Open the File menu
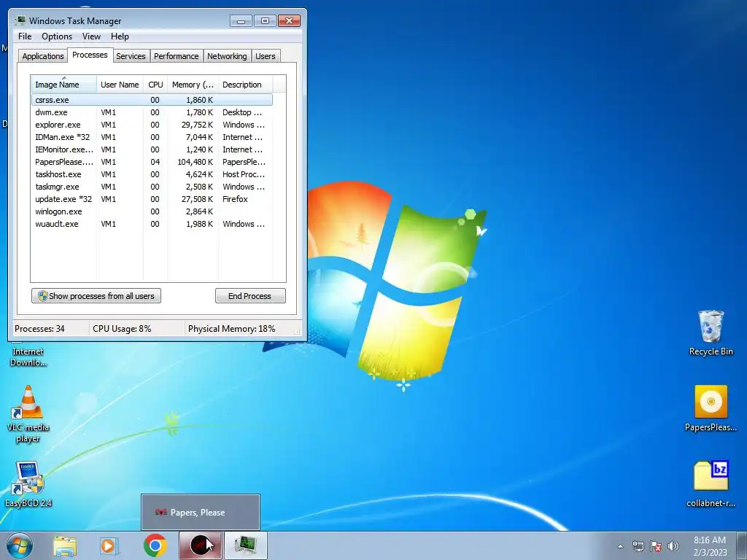 click(x=25, y=36)
